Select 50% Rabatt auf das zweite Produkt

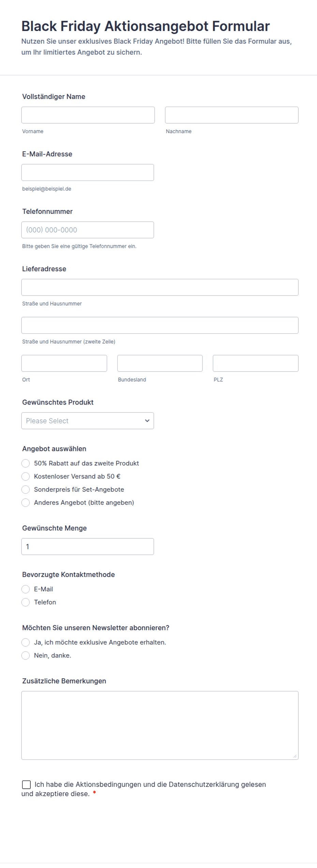pos(26,463)
